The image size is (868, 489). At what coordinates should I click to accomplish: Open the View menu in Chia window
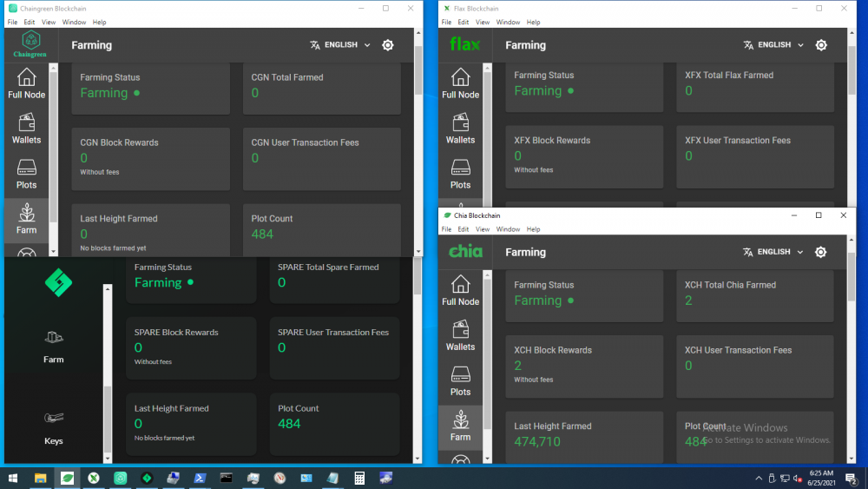[x=482, y=229]
